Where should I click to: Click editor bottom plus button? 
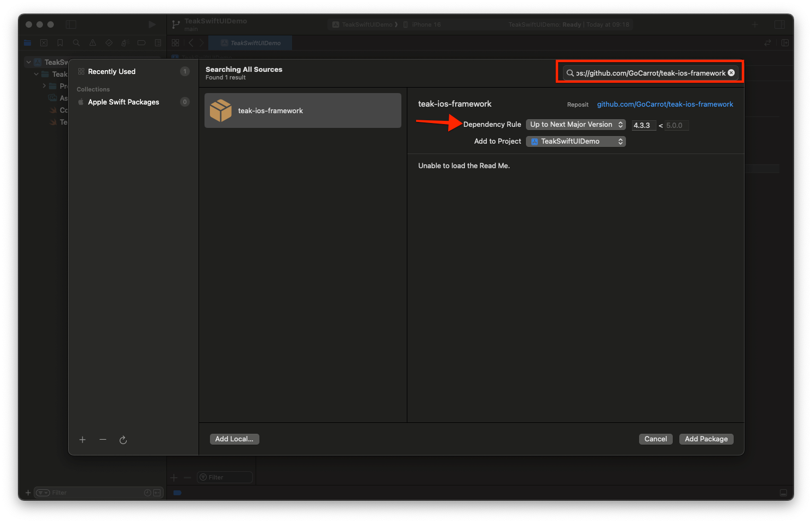[x=174, y=477]
